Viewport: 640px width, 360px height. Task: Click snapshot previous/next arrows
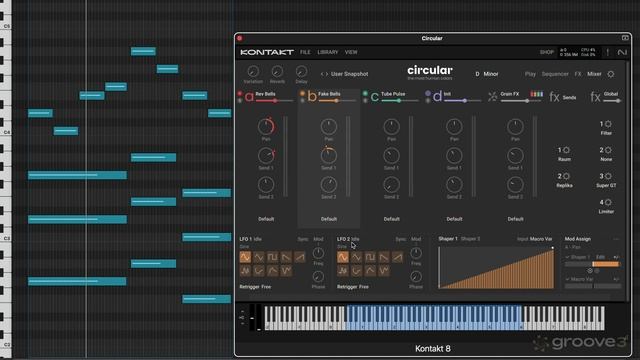tap(324, 74)
